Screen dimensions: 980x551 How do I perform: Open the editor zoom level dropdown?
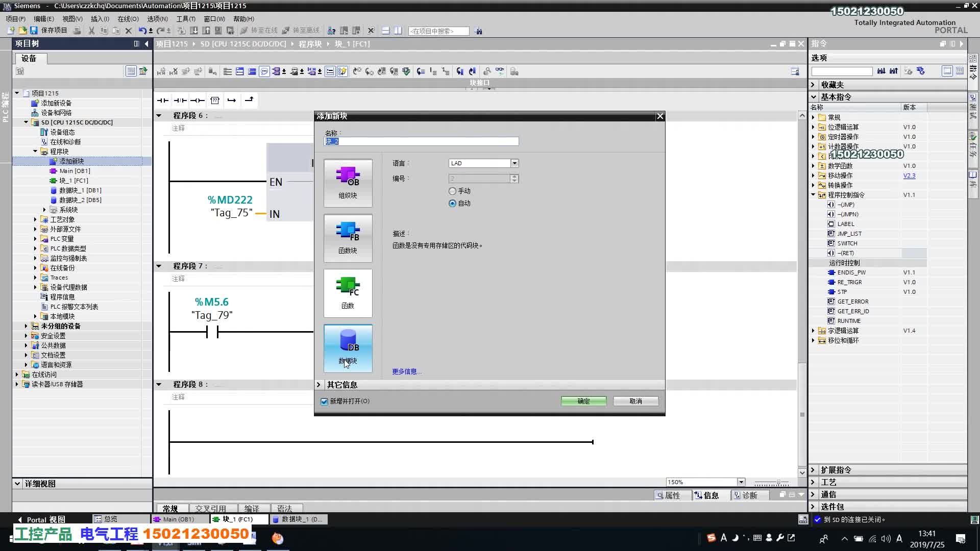[x=741, y=482]
